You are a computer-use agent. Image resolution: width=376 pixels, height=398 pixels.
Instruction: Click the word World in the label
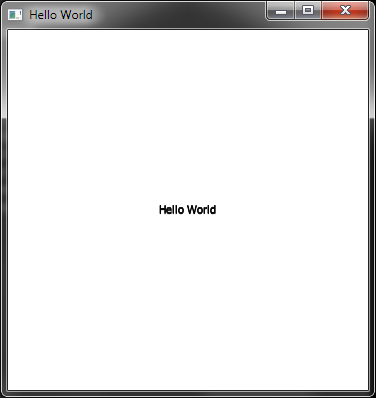pos(201,210)
